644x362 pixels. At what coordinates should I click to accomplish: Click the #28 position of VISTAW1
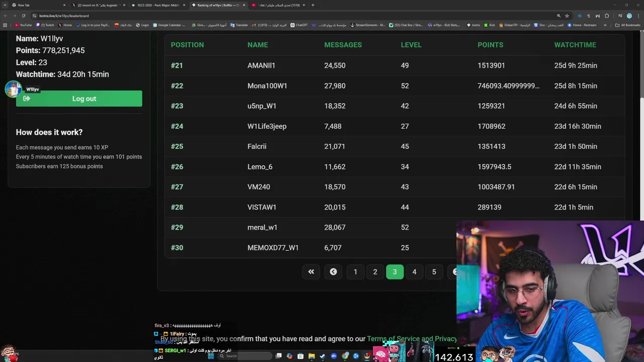coord(177,207)
